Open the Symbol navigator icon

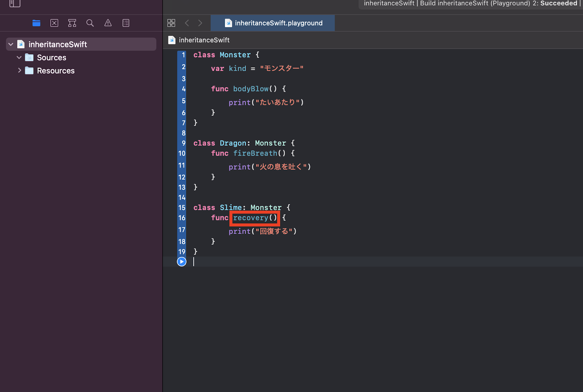[72, 23]
